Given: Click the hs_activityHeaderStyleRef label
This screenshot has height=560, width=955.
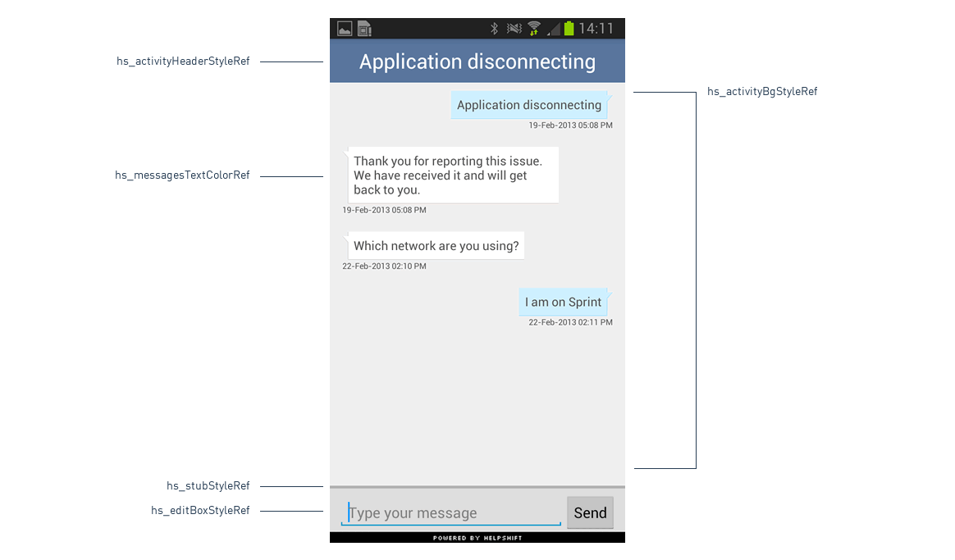Looking at the screenshot, I should [183, 61].
